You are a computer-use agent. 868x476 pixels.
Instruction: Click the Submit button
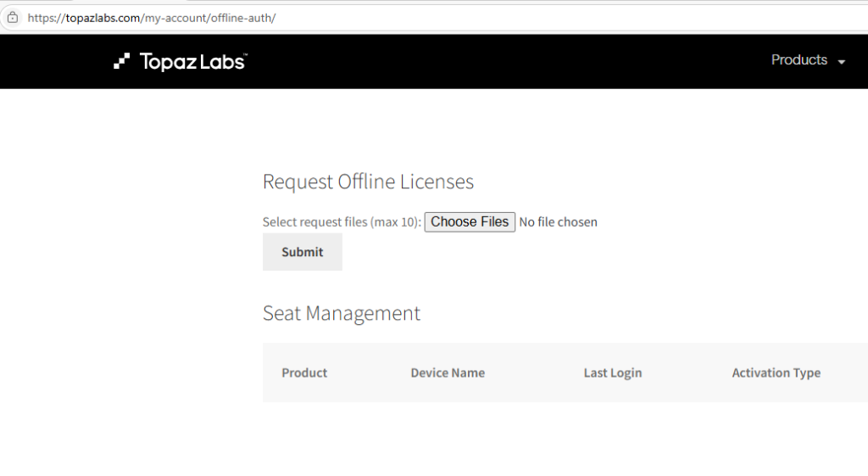(x=303, y=252)
